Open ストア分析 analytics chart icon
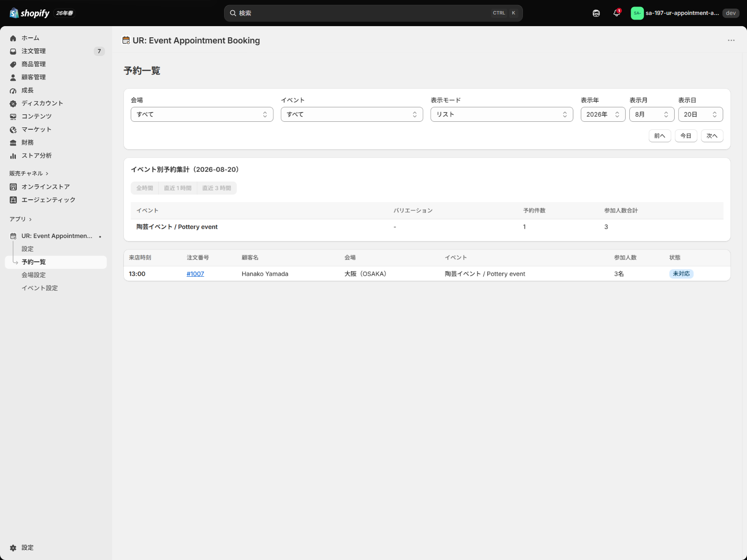 (x=13, y=156)
